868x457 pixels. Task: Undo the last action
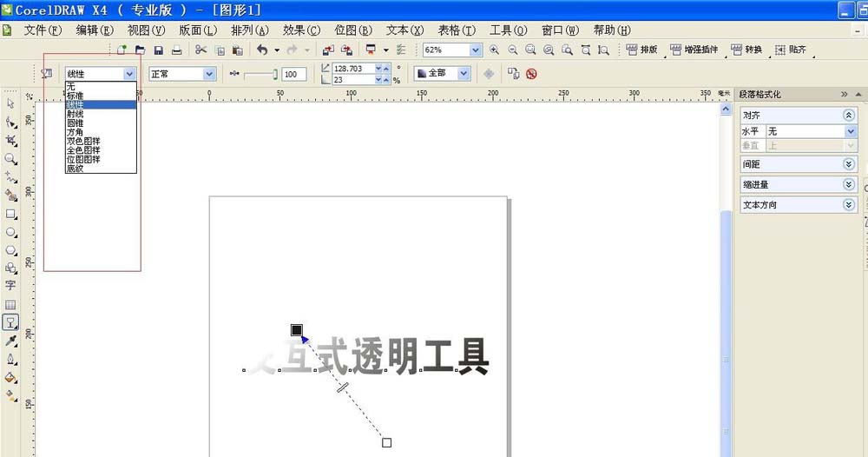262,50
